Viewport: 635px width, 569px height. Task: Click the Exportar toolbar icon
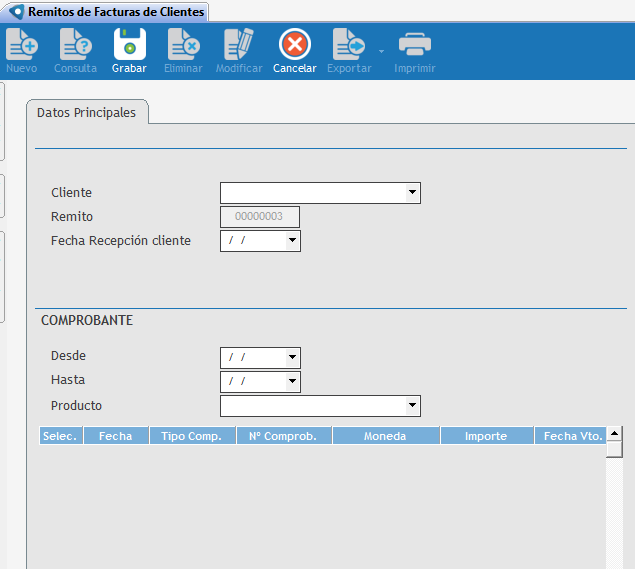point(348,45)
